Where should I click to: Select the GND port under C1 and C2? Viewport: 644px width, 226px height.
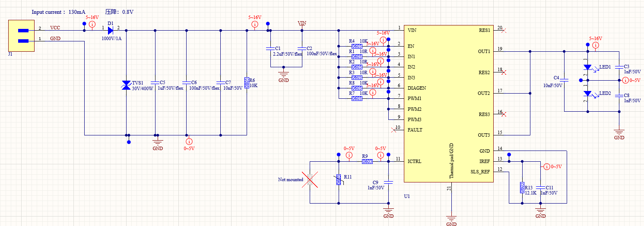pos(283,75)
